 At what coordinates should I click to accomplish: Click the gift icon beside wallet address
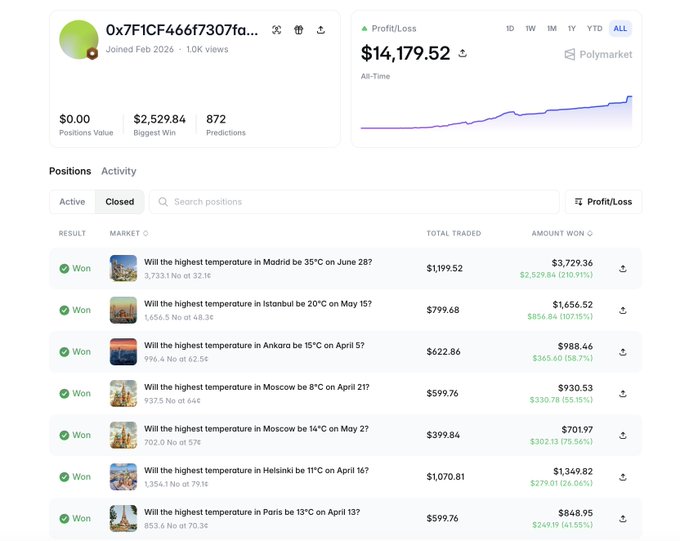[x=298, y=30]
